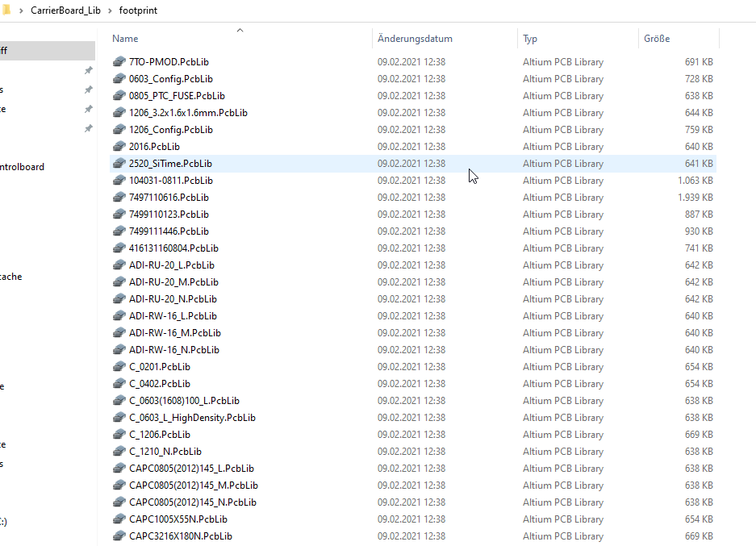Select the 0805_PTC_FUSE.PcbLib library icon
The width and height of the screenshot is (756, 546).
119,96
